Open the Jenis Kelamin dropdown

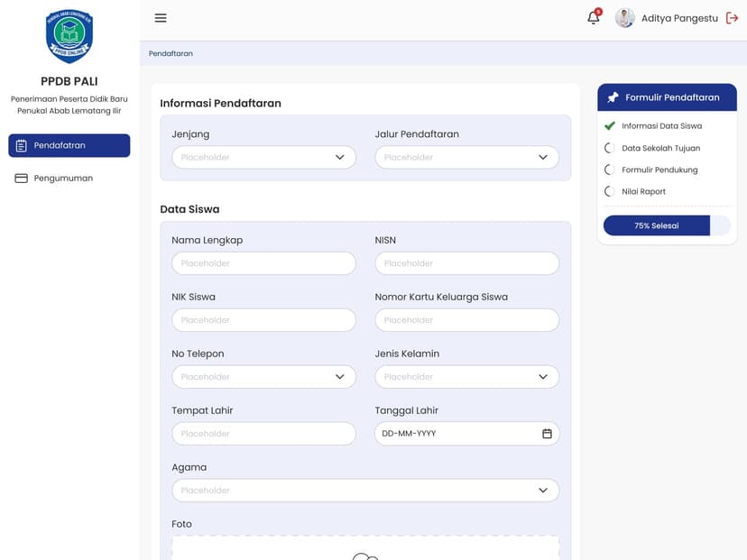click(467, 377)
